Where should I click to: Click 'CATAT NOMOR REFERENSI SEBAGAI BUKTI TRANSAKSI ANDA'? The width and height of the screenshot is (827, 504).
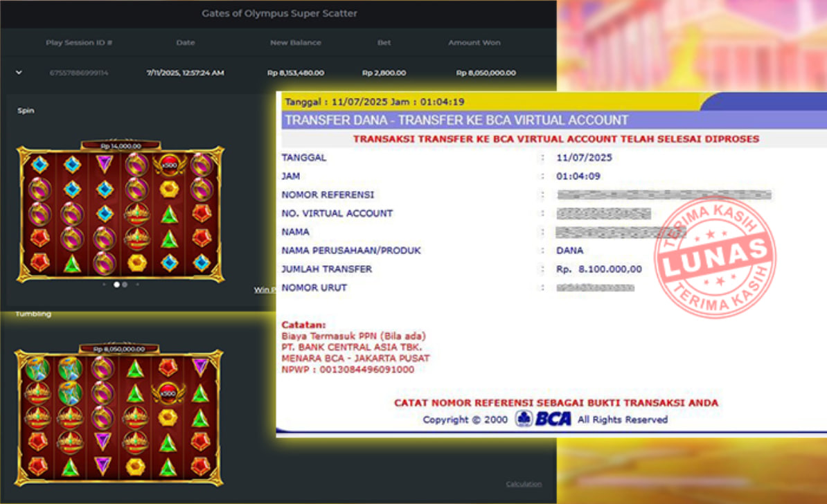pyautogui.click(x=556, y=402)
